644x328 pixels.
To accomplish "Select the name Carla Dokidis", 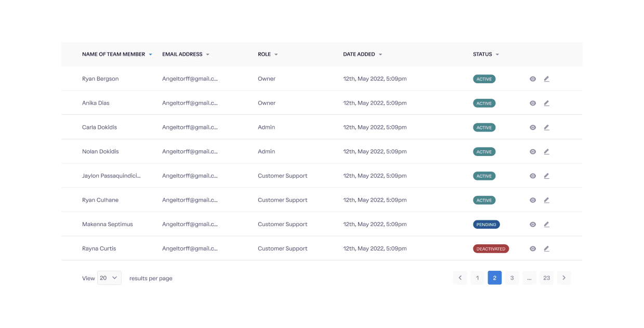I will 99,127.
